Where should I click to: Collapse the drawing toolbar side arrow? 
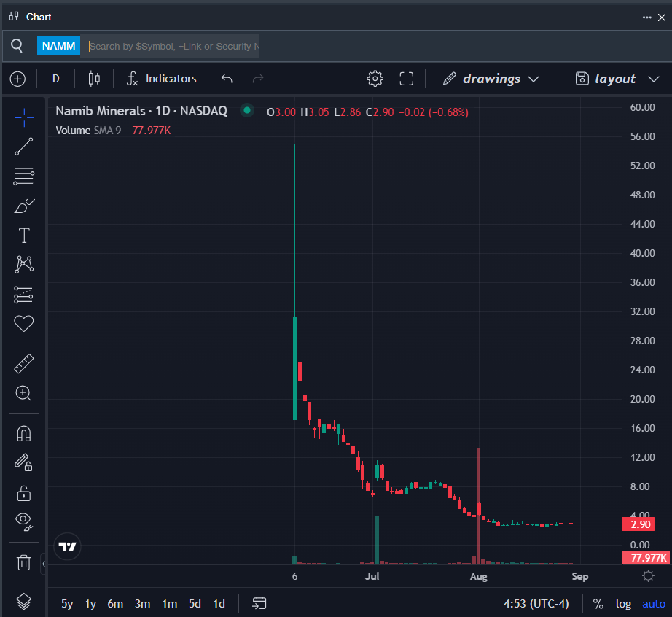pos(43,564)
